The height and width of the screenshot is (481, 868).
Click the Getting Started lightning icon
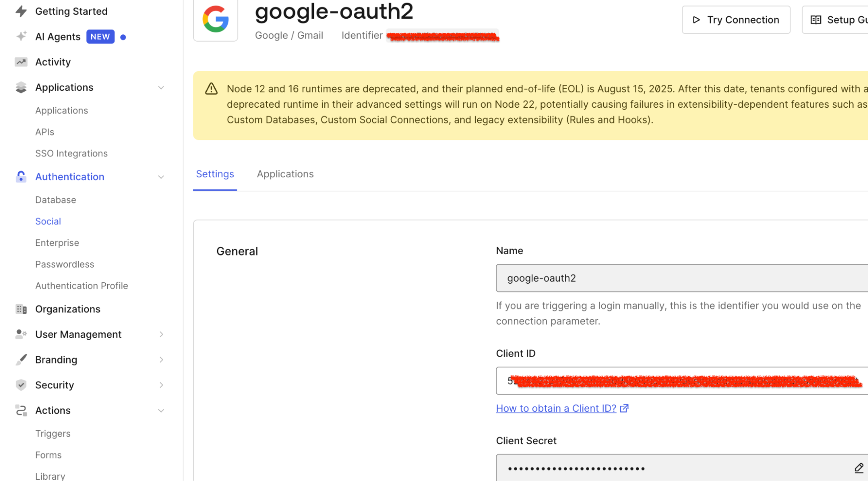pos(21,11)
